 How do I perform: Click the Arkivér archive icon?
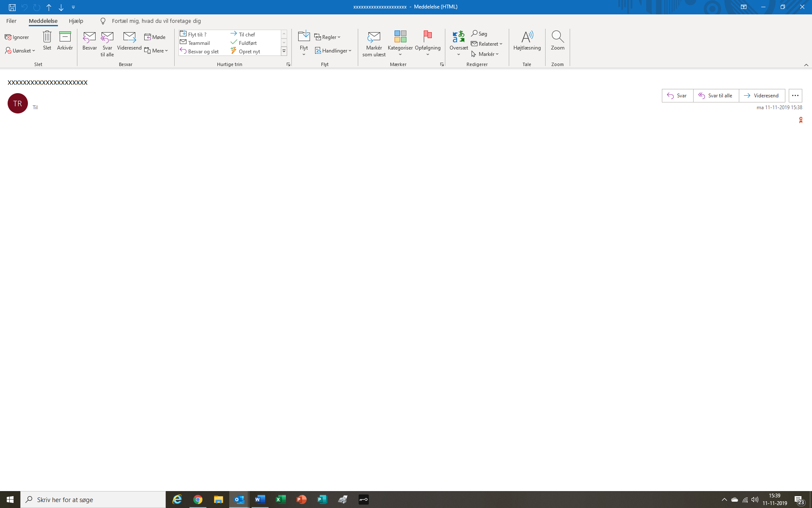65,37
